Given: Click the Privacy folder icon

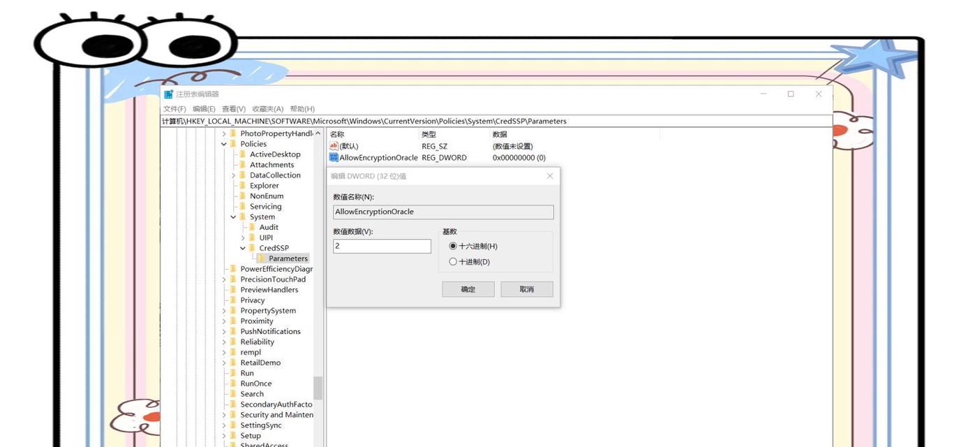Looking at the screenshot, I should coord(234,300).
